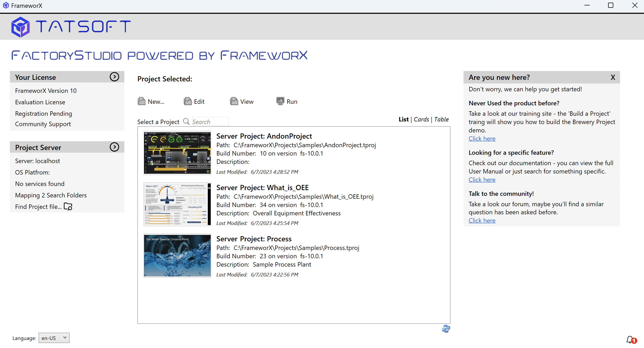Click the Run button label

292,102
